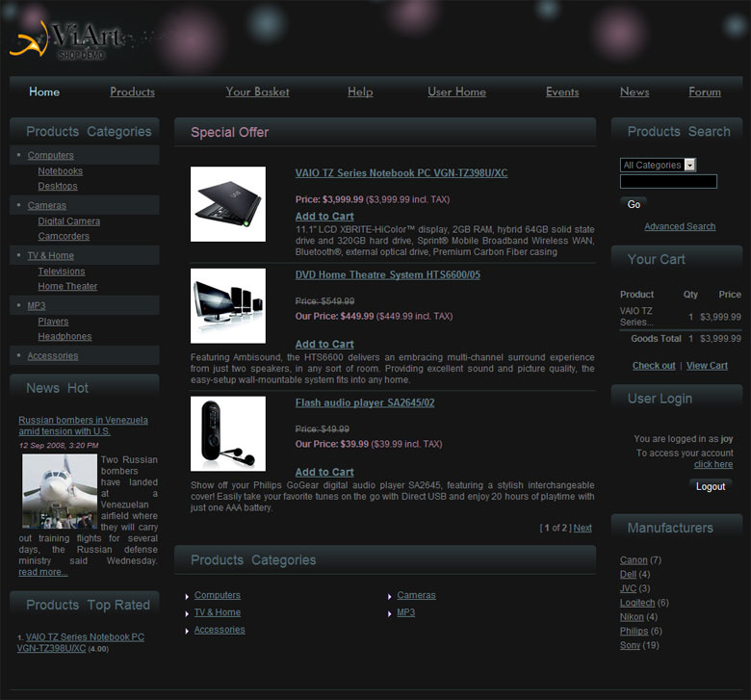751x700 pixels.
Task: Click here to access your account
Action: click(713, 464)
